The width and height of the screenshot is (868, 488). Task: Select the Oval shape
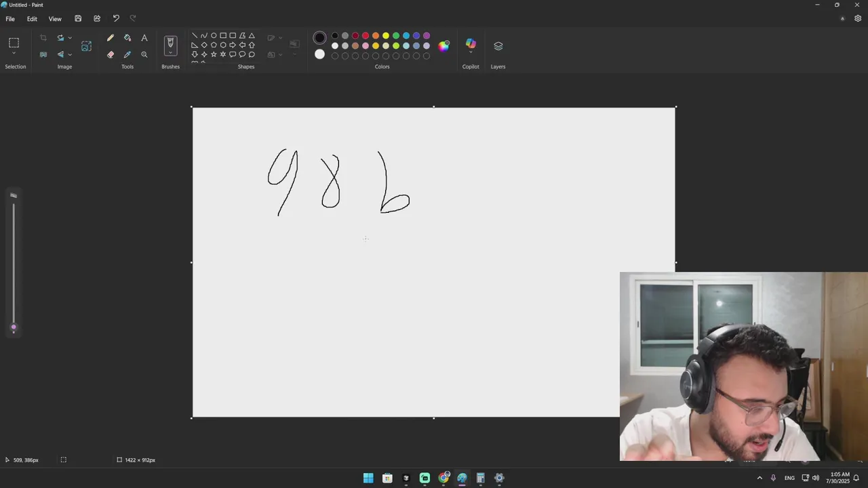click(x=214, y=36)
